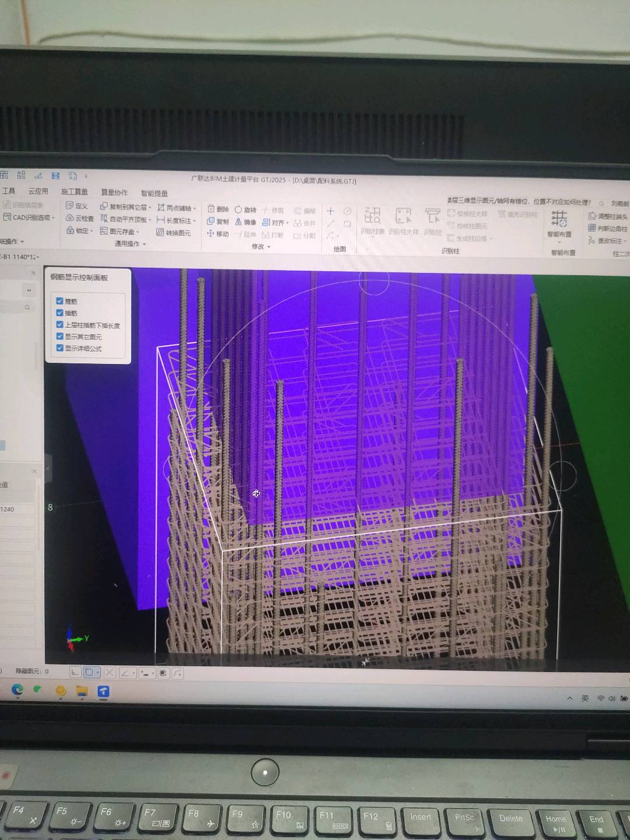Open the 长度标注 dropdown
The image size is (630, 840).
point(176,220)
